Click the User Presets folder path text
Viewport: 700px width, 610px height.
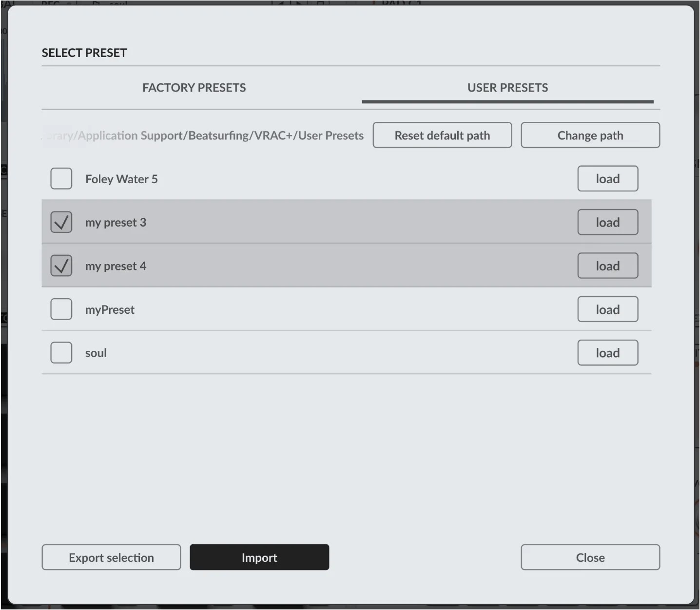(x=203, y=135)
